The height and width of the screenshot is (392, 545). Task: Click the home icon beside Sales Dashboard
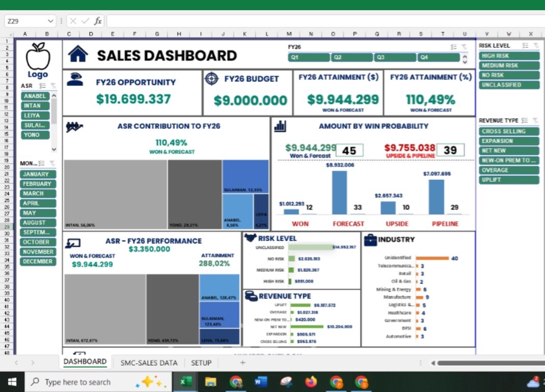[78, 54]
